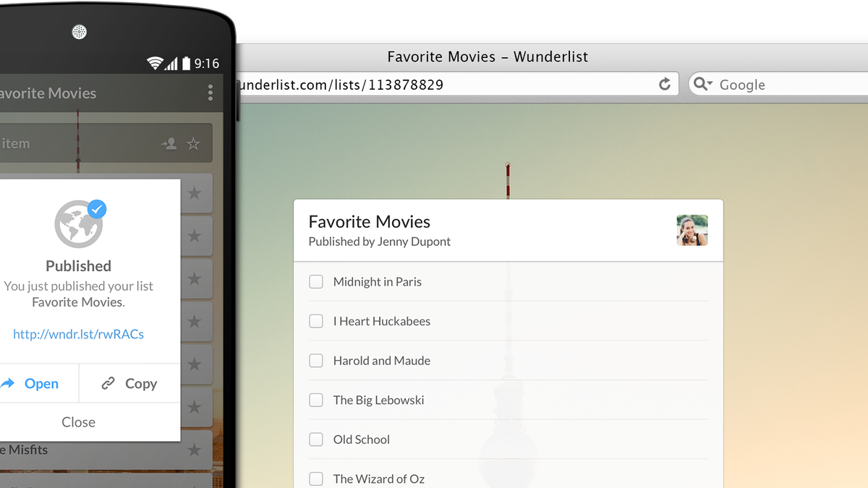Star the Misfits item on the phone
Screen dimensions: 868x488
pyautogui.click(x=194, y=450)
